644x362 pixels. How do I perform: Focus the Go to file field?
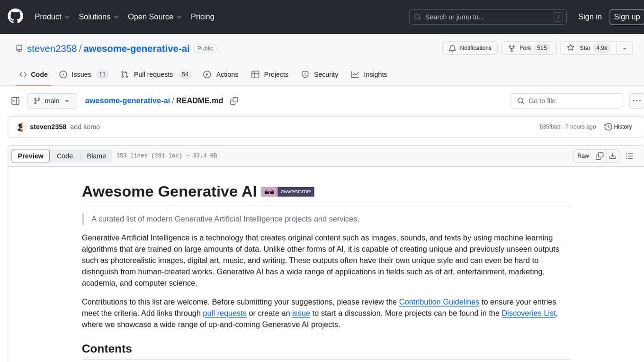(567, 101)
